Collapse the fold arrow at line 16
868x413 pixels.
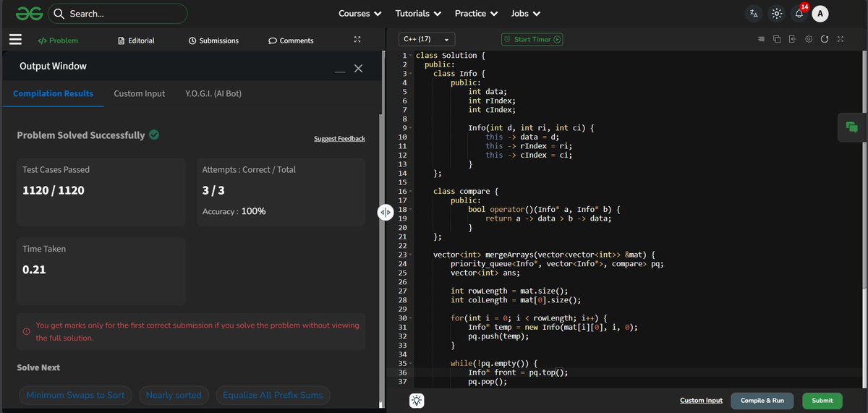coord(411,191)
